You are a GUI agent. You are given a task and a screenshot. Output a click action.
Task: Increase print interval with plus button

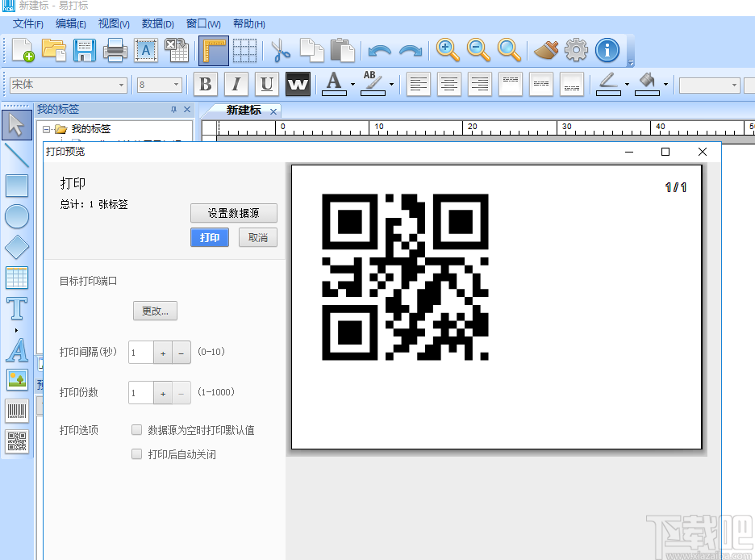(163, 353)
